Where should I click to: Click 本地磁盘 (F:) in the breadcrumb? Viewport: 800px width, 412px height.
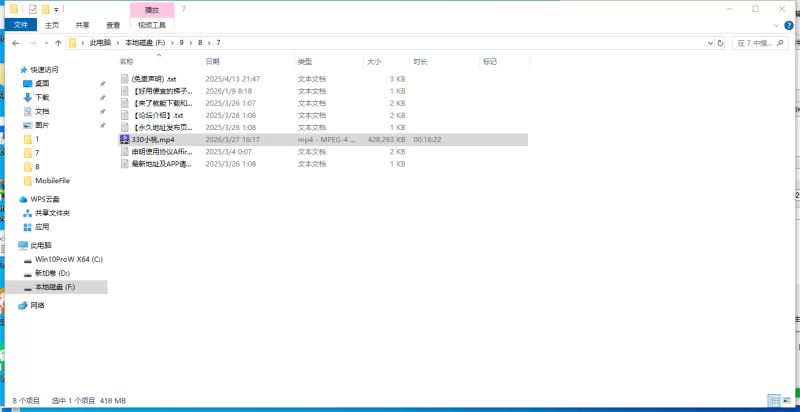[x=145, y=43]
